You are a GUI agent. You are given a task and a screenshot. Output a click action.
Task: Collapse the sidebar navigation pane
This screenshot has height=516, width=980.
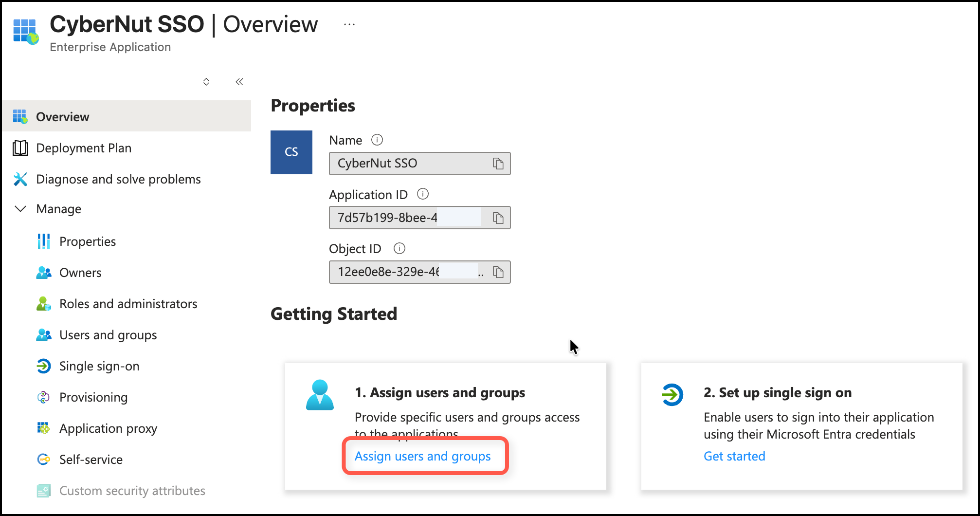[x=239, y=82]
